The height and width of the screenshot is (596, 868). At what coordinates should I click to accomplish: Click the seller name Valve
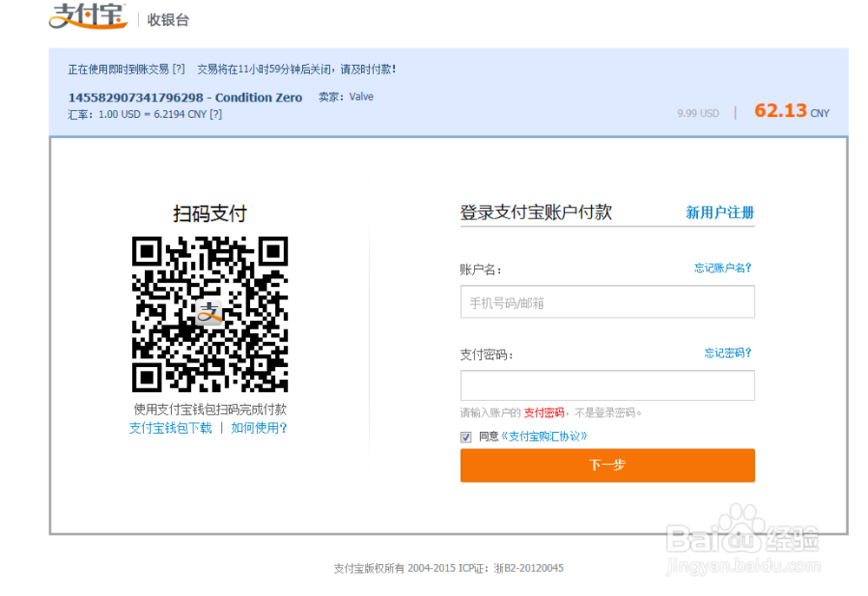[360, 97]
